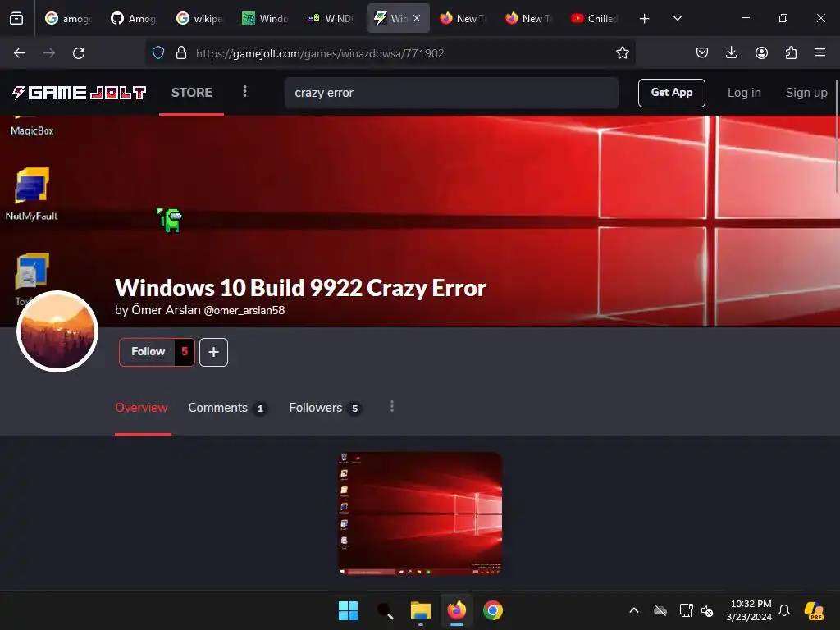
Task: View site security padlock info
Action: (181, 53)
